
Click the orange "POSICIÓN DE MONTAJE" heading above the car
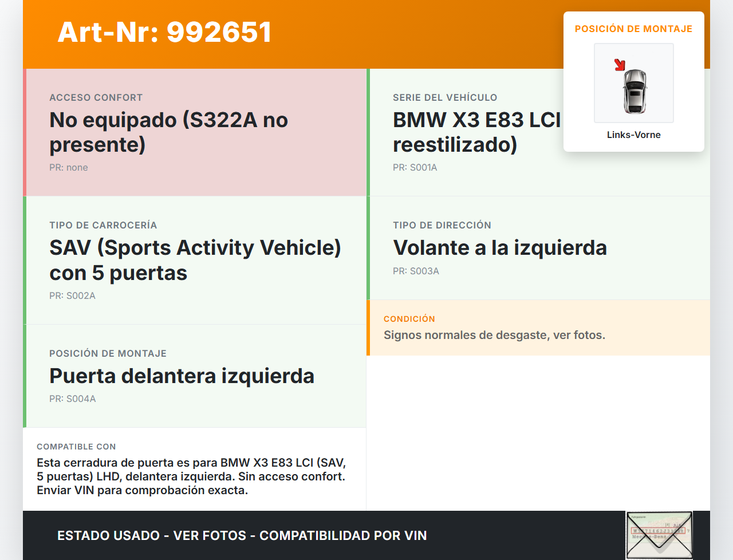[634, 29]
